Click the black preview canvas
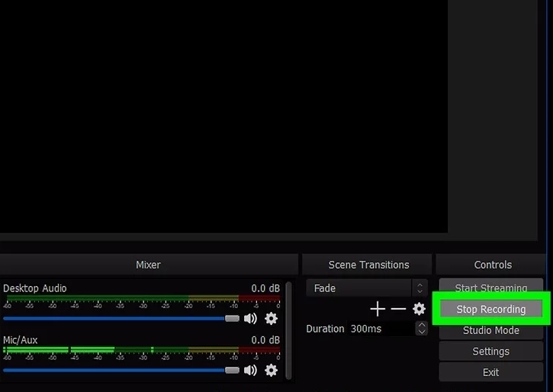The width and height of the screenshot is (553, 392). click(x=224, y=117)
